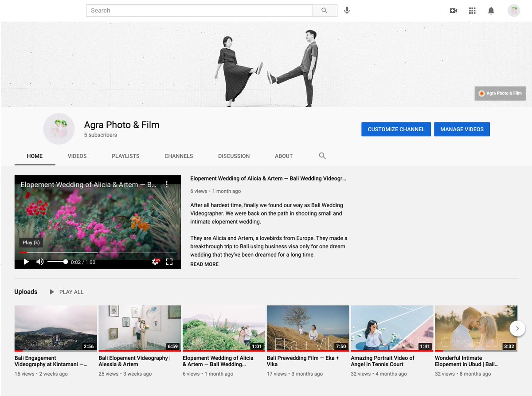Open the DISCUSSION tab

[234, 156]
